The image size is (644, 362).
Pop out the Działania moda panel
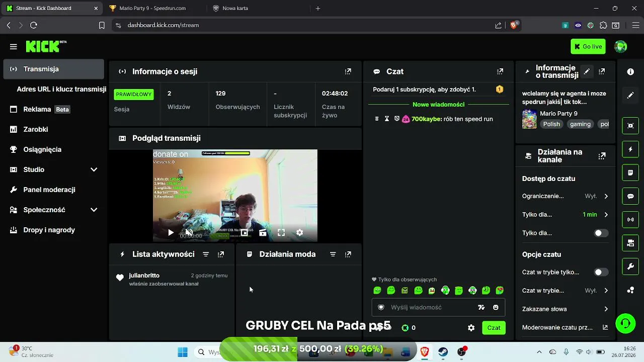(348, 254)
